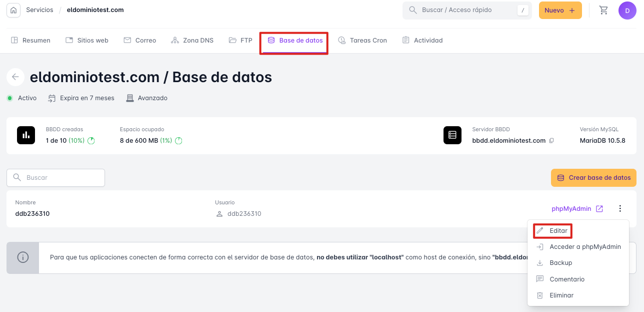Copy the bbdd.eldominiotest.com server address
This screenshot has height=312, width=644.
click(551, 141)
